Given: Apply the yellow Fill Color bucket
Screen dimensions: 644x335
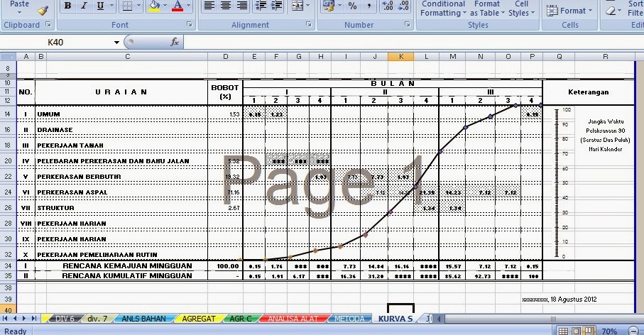Looking at the screenshot, I should coord(154,6).
